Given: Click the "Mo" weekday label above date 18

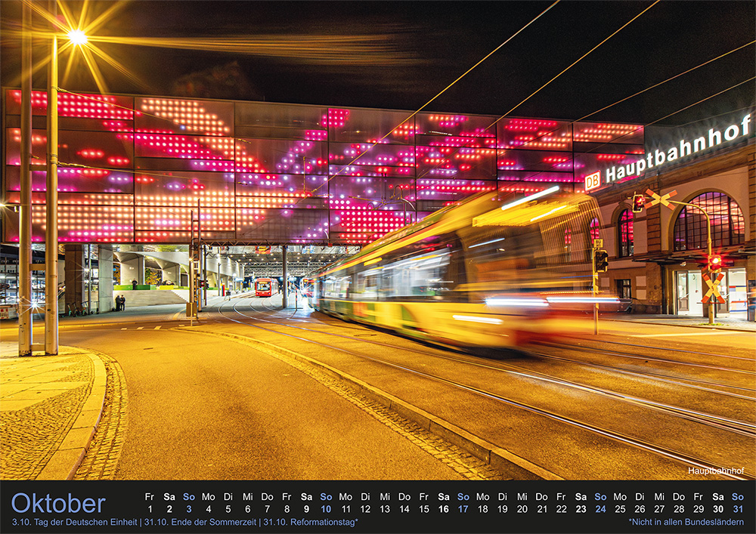Looking at the screenshot, I should [482, 496].
